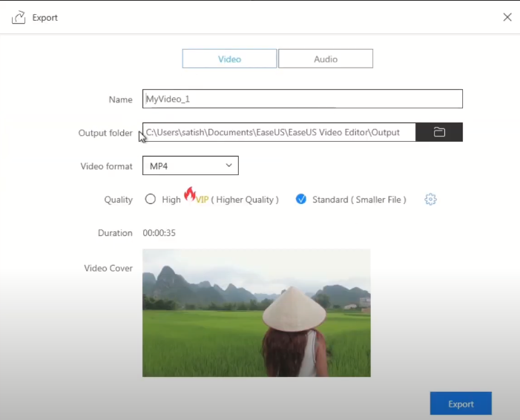Click the duration value 00:00:35

click(159, 233)
